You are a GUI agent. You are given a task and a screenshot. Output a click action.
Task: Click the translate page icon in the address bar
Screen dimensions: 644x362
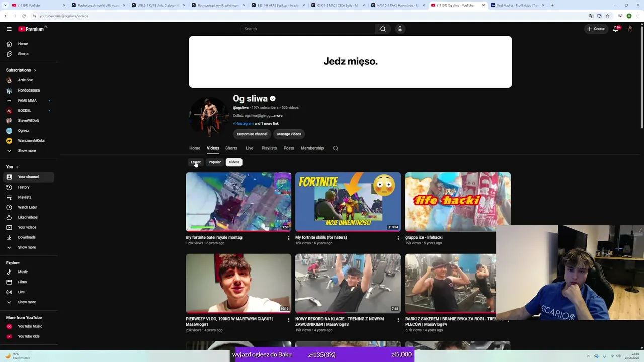(591, 16)
